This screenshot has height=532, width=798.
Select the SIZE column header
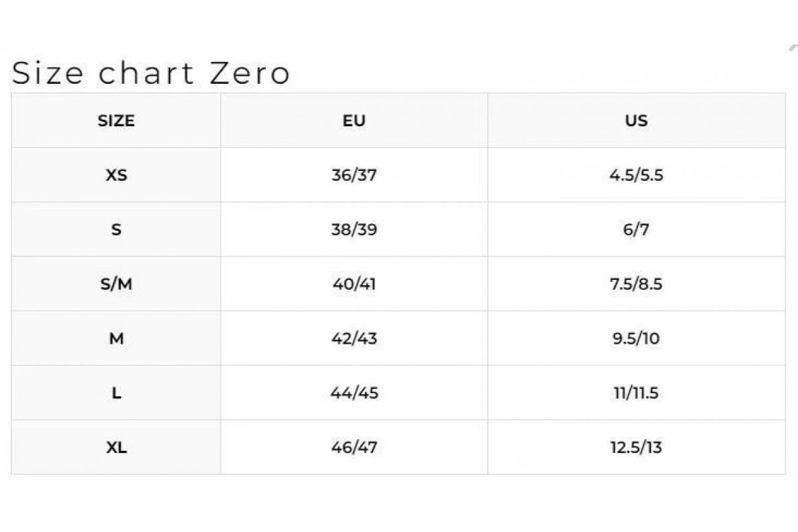pos(116,121)
